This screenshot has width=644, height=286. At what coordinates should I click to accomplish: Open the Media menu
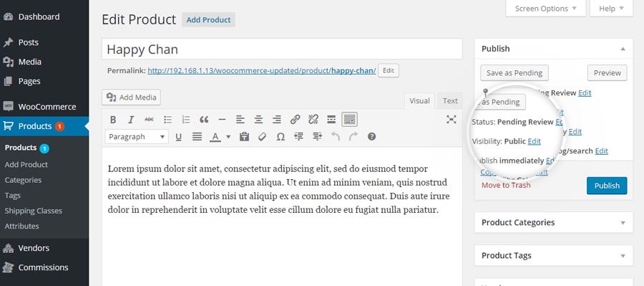(x=44, y=62)
